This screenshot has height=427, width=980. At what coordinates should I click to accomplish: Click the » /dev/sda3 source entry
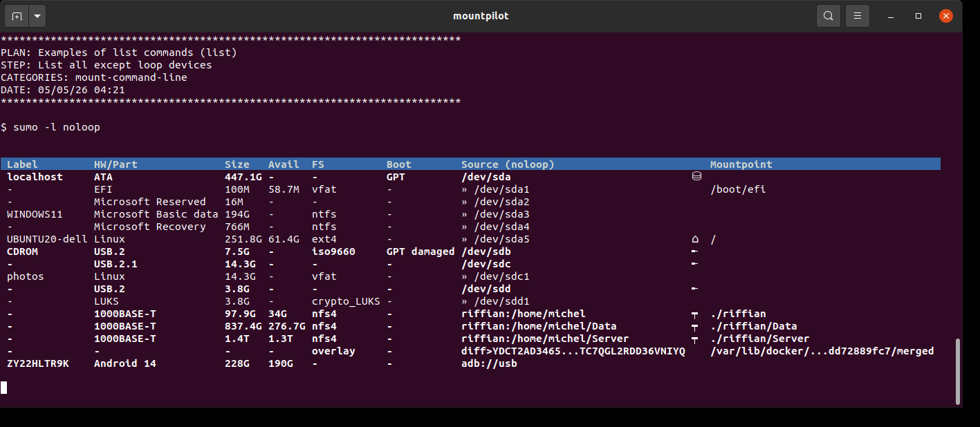pos(495,214)
